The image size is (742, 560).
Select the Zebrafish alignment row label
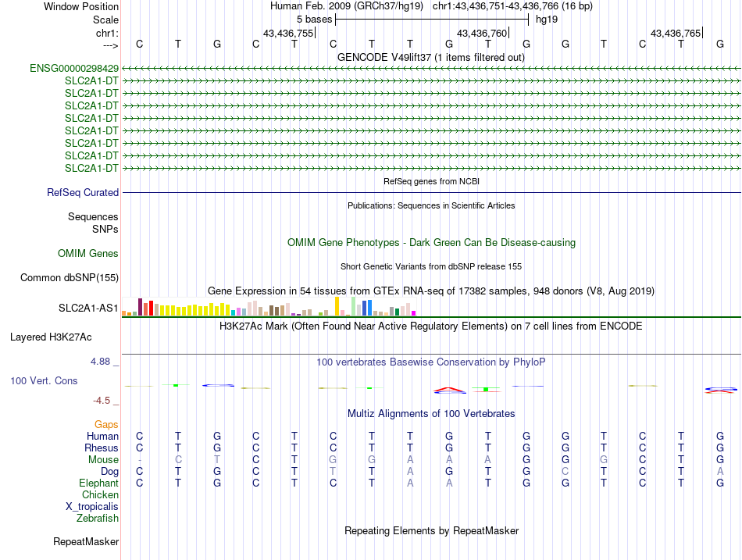click(x=97, y=519)
